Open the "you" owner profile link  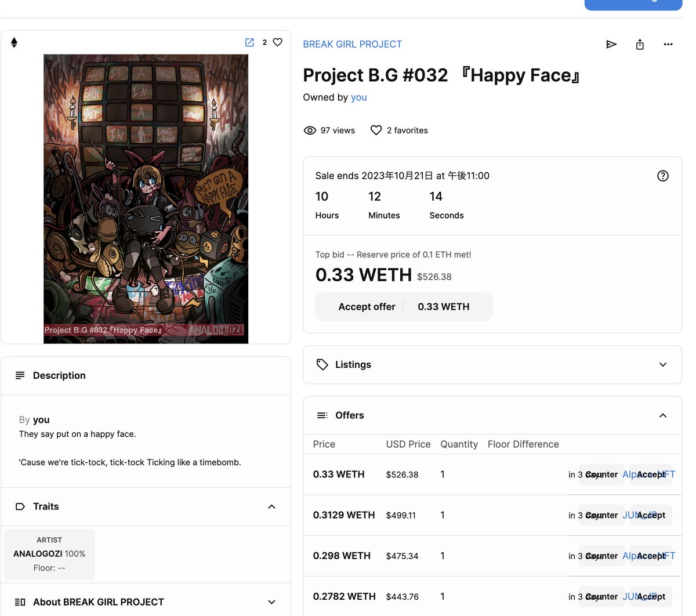pos(358,97)
